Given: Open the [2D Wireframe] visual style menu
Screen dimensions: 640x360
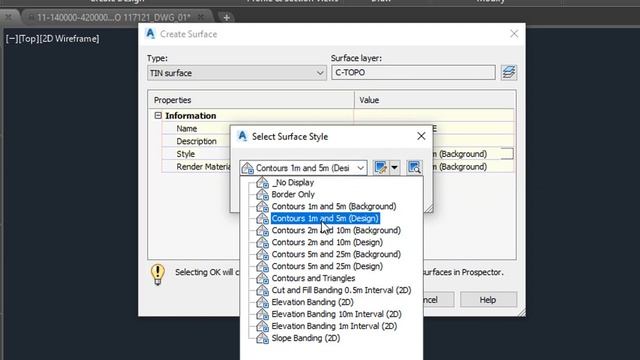Looking at the screenshot, I should (x=69, y=39).
